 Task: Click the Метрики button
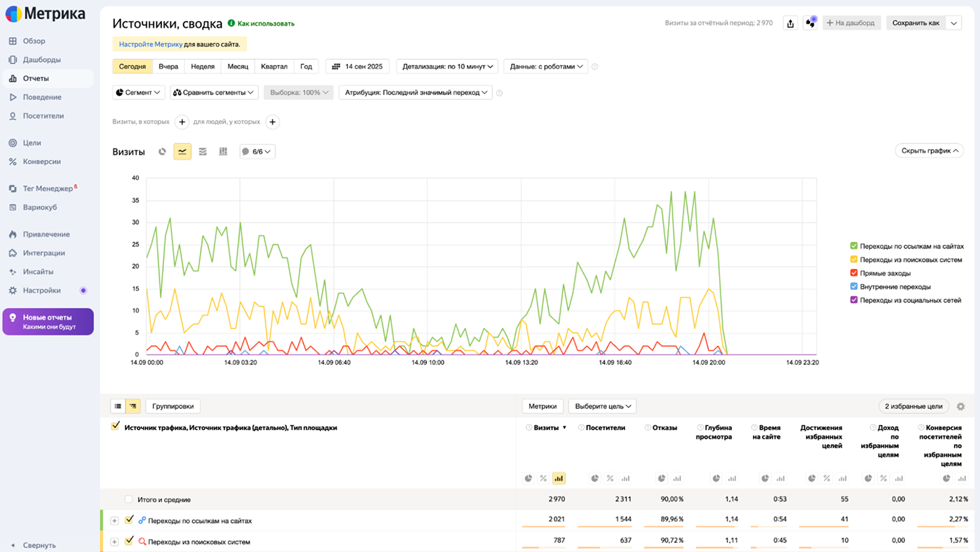[542, 406]
